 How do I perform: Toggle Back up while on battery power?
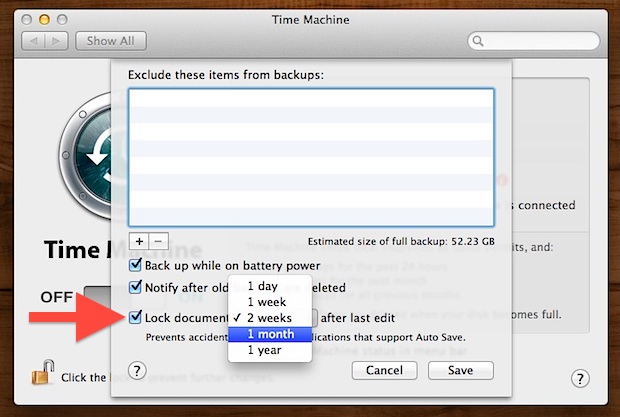(135, 264)
